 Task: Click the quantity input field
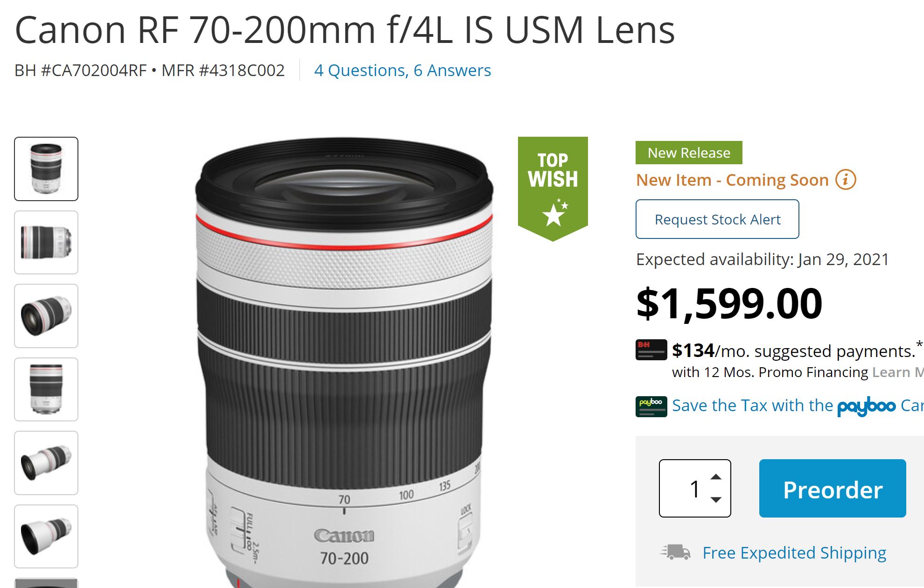pos(686,489)
